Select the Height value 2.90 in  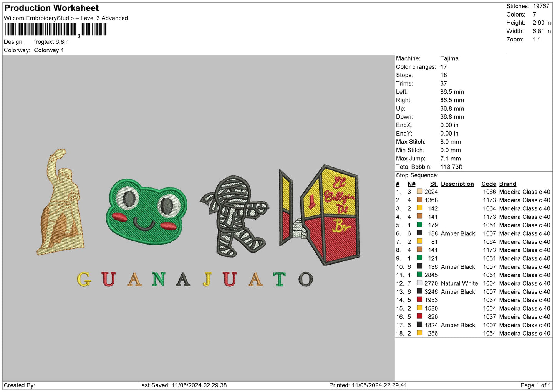coord(542,23)
